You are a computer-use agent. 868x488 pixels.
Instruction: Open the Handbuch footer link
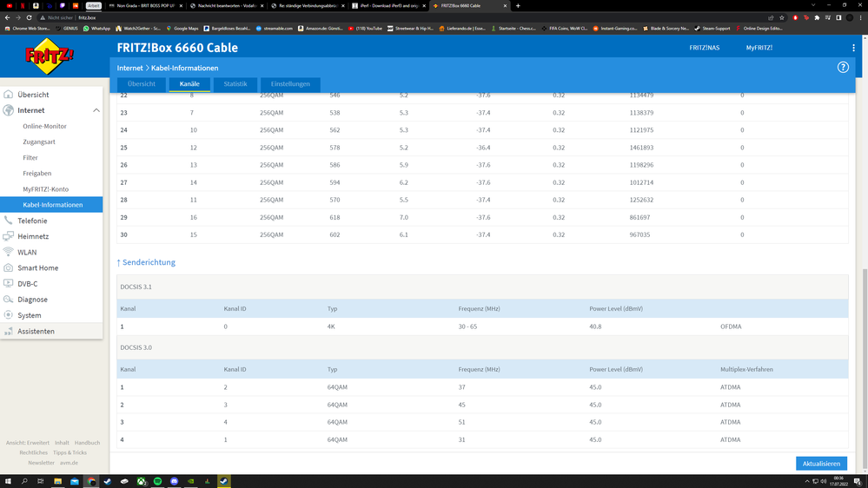coord(87,443)
